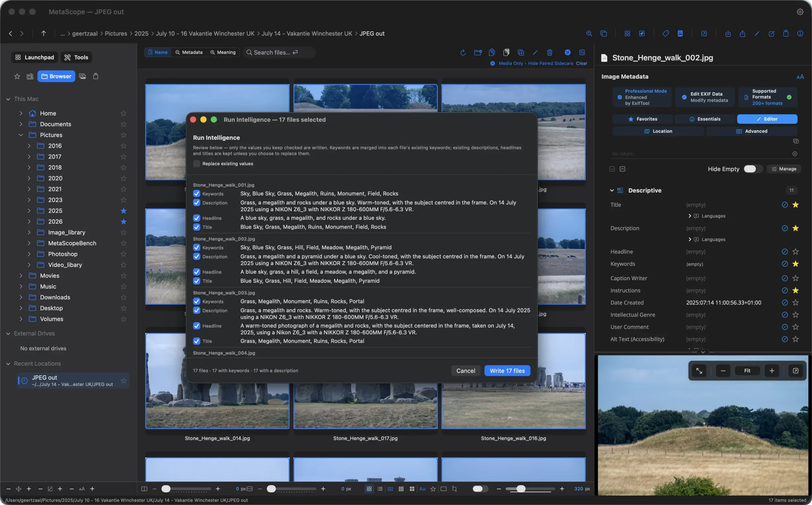Click the star icon next to Headline
This screenshot has height=505, width=812.
[795, 252]
